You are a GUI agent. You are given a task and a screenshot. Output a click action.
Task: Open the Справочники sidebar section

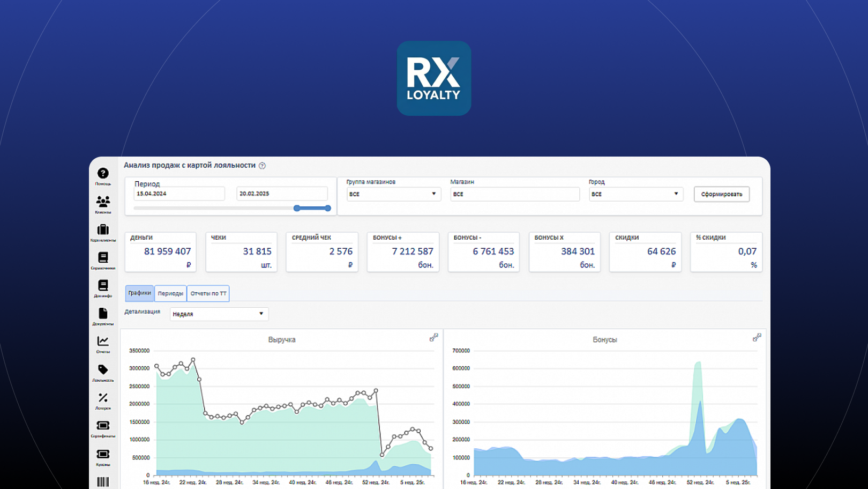tap(103, 258)
